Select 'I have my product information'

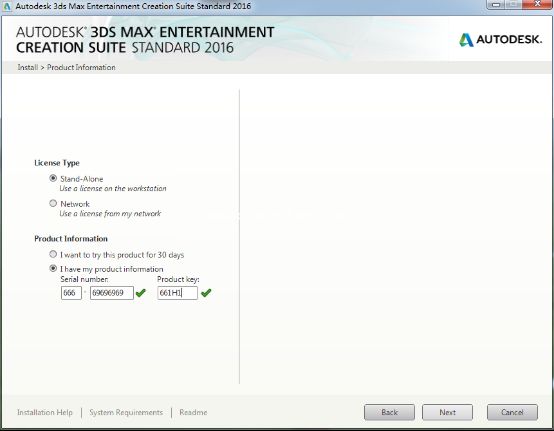53,269
